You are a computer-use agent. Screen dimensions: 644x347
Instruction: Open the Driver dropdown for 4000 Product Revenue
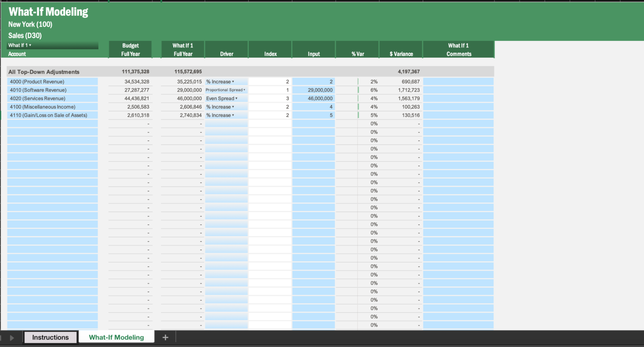(x=233, y=82)
